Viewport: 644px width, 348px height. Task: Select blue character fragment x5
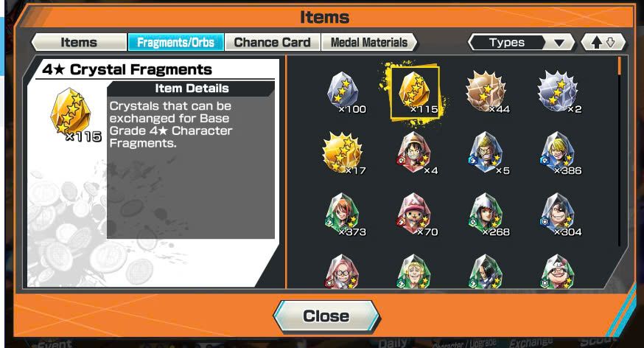tap(487, 153)
